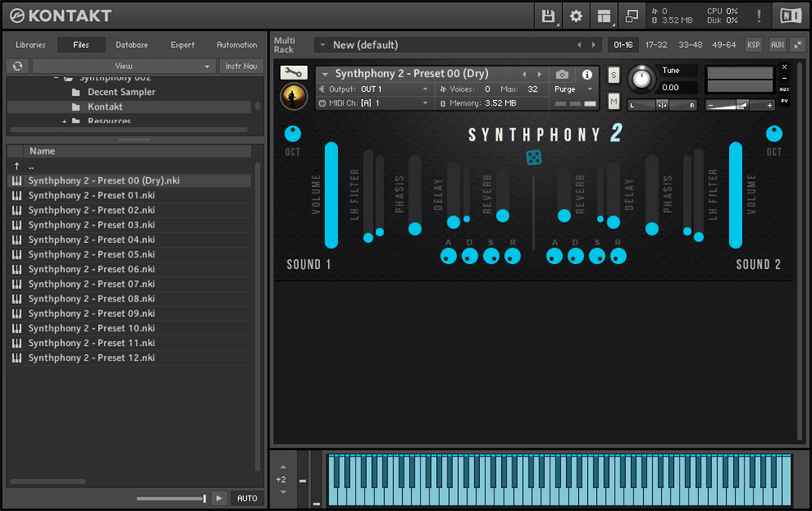Image resolution: width=812 pixels, height=511 pixels.
Task: Select previous instrument preset arrow
Action: coord(524,74)
